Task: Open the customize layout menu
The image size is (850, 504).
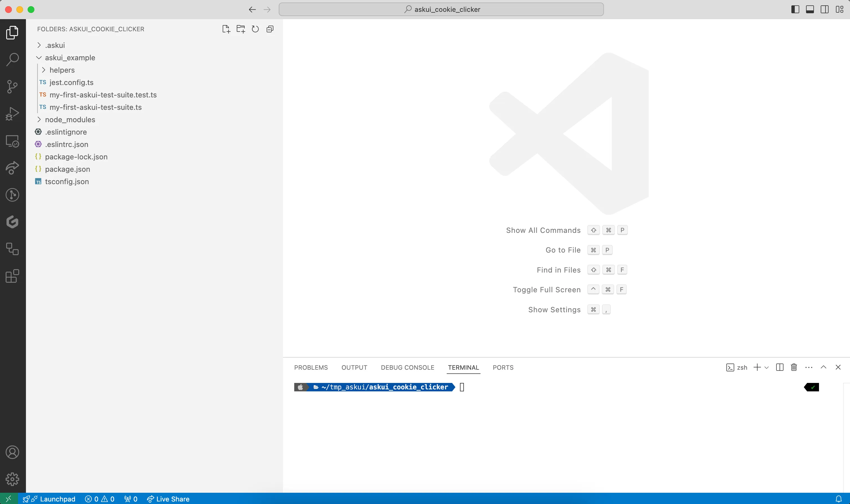Action: [x=840, y=10]
